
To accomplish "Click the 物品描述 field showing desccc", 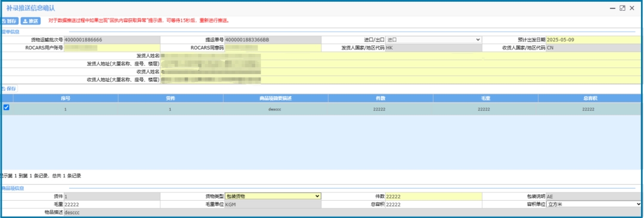I will (353, 212).
